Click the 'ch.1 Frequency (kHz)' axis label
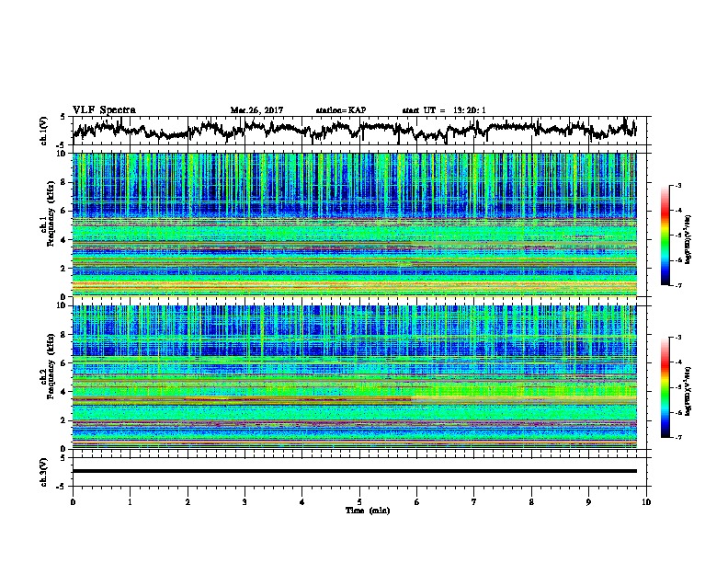 (48, 213)
